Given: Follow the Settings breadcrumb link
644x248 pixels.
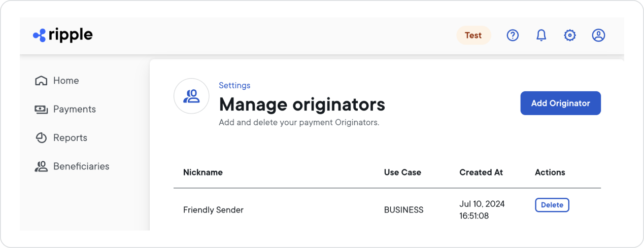Looking at the screenshot, I should 234,85.
